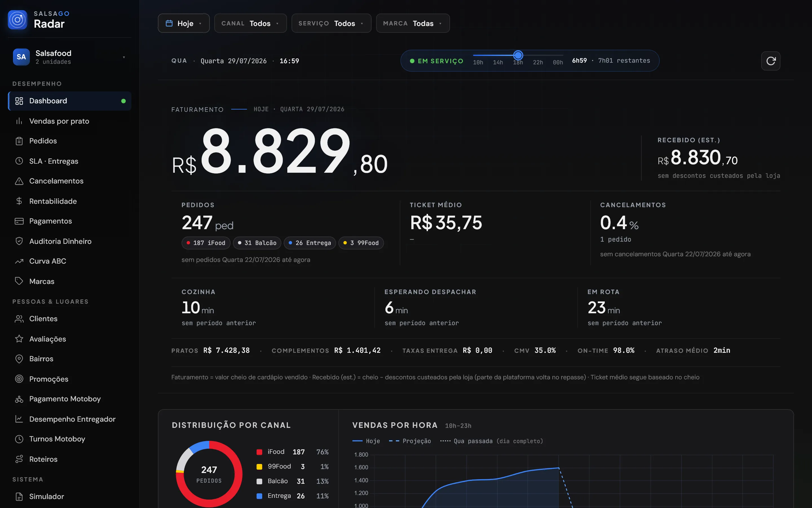Click the Hoje line legend in Vendas por hora
812x508 pixels.
(x=366, y=441)
